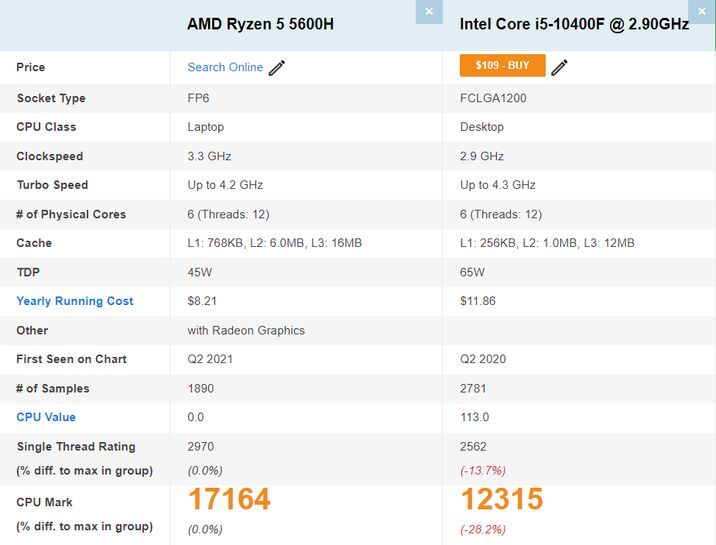Click the pencil icon beside Search Online
The width and height of the screenshot is (716, 545).
[x=277, y=68]
